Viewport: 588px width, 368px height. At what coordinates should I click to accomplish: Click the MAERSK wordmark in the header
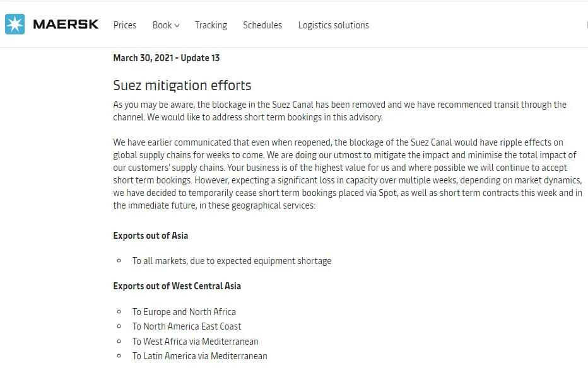click(66, 25)
